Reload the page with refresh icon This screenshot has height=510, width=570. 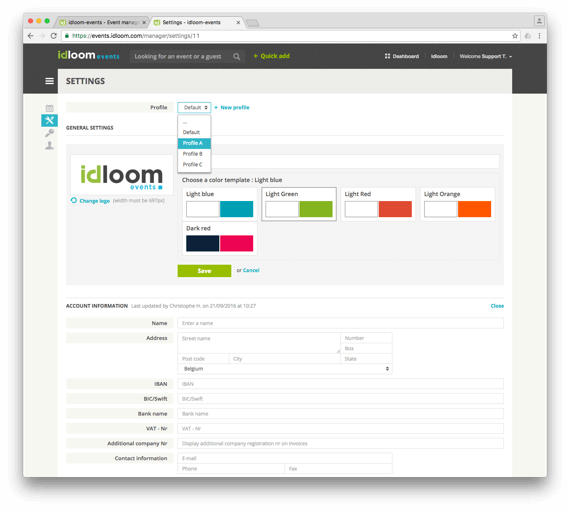[x=54, y=36]
